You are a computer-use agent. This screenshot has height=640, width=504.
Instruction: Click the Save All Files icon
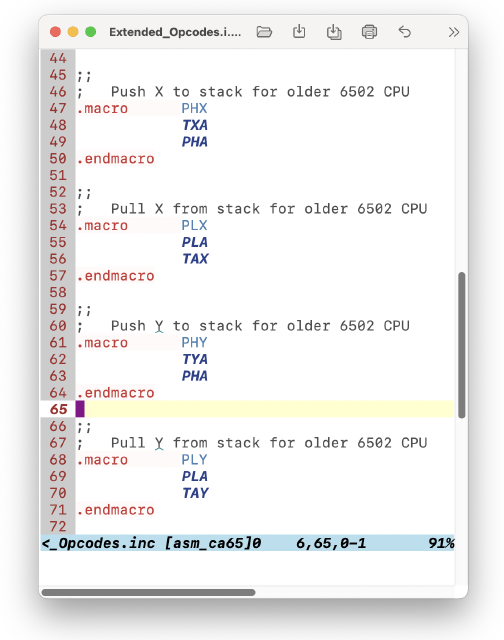pos(334,32)
